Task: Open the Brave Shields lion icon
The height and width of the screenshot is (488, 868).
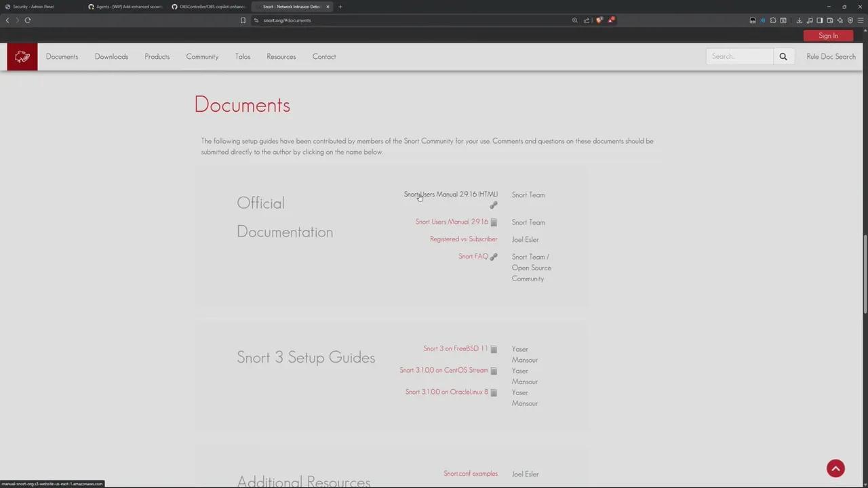Action: [599, 20]
